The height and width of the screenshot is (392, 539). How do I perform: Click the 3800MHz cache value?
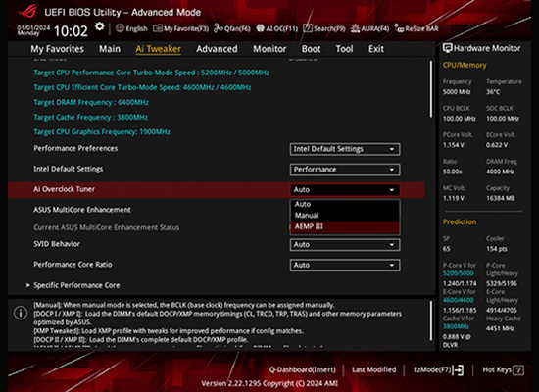click(x=456, y=326)
